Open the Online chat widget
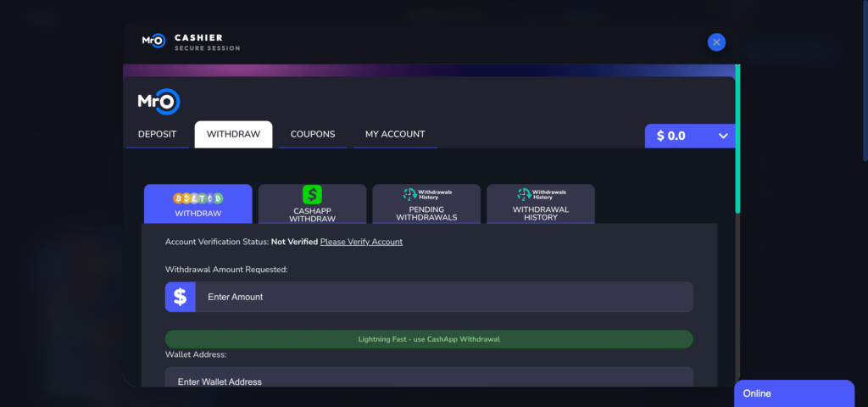868x407 pixels. pos(793,393)
